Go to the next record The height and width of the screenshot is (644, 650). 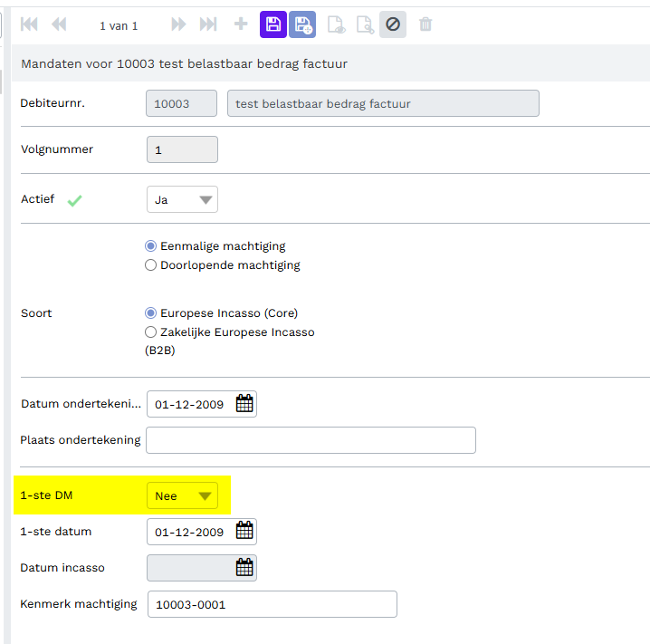tap(178, 24)
